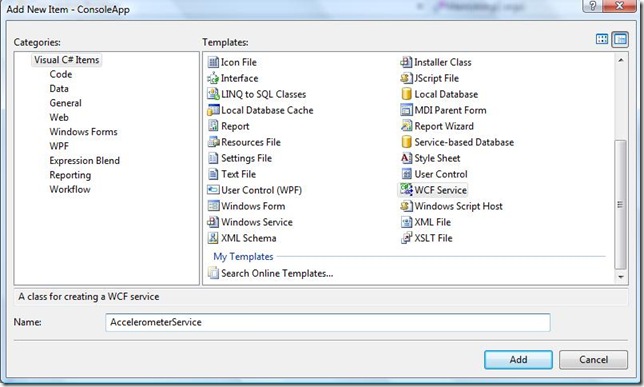Click the templates scrollbar up arrow
644x387 pixels.
621,60
